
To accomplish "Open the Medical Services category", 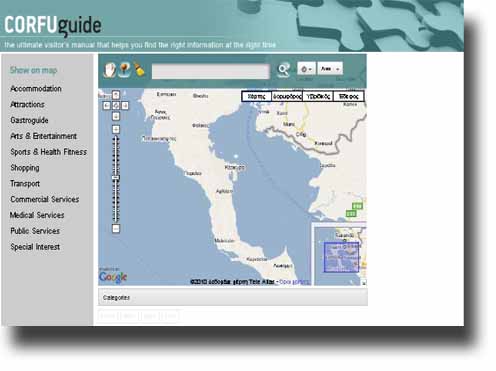I will tap(37, 215).
